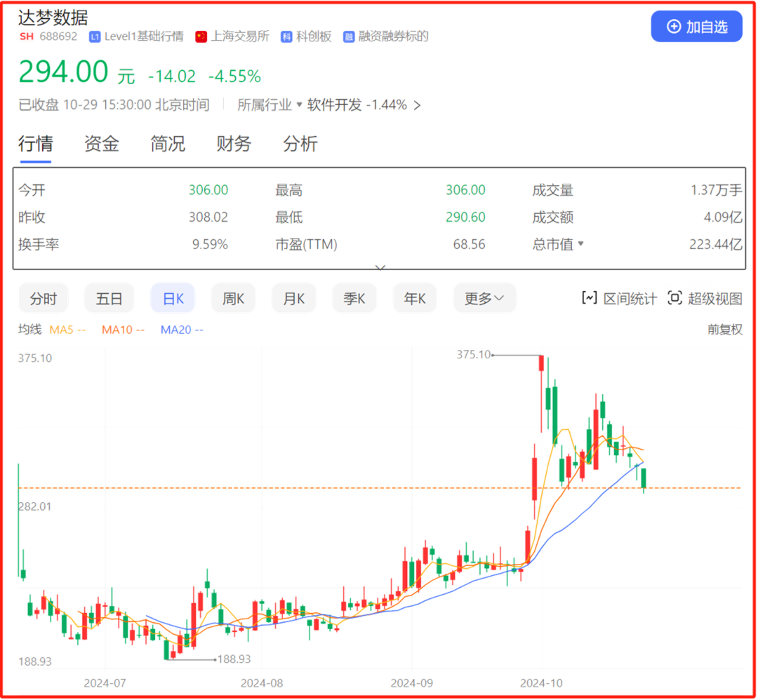Image resolution: width=758 pixels, height=700 pixels.
Task: Click the 成交量 value 1.37万手
Action: pos(717,190)
